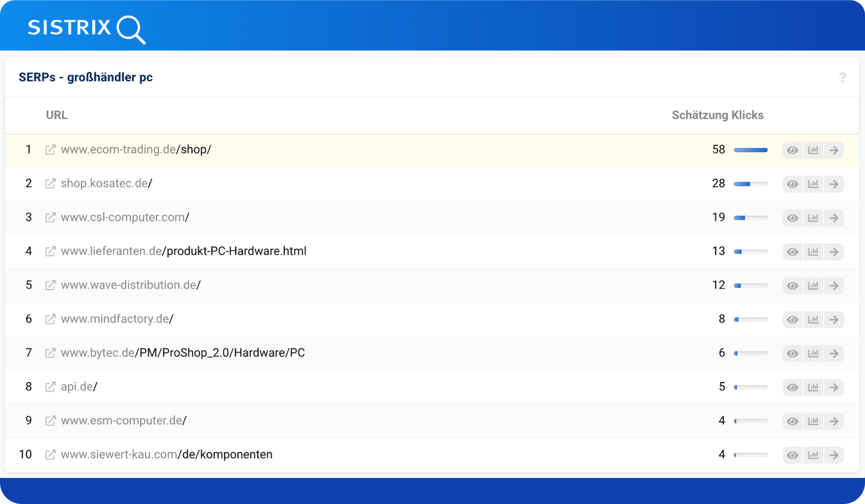Toggle eye icon for ecom-trading.de row
The width and height of the screenshot is (865, 504).
[793, 150]
